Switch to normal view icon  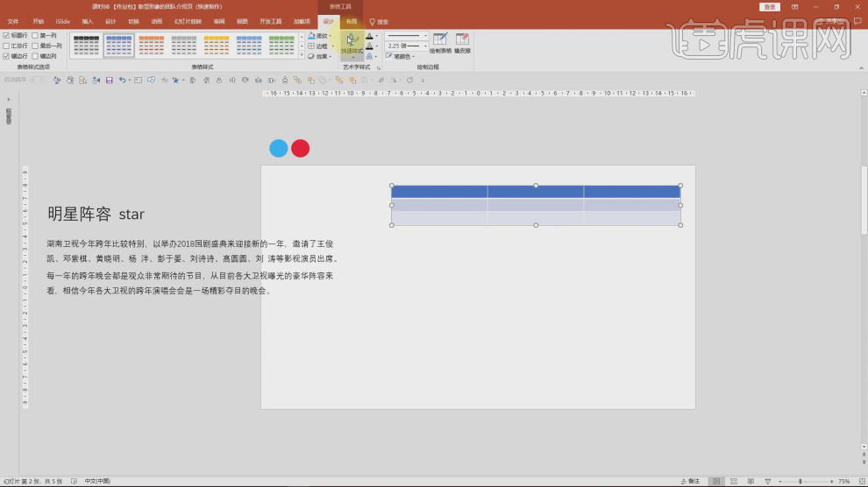click(x=716, y=482)
